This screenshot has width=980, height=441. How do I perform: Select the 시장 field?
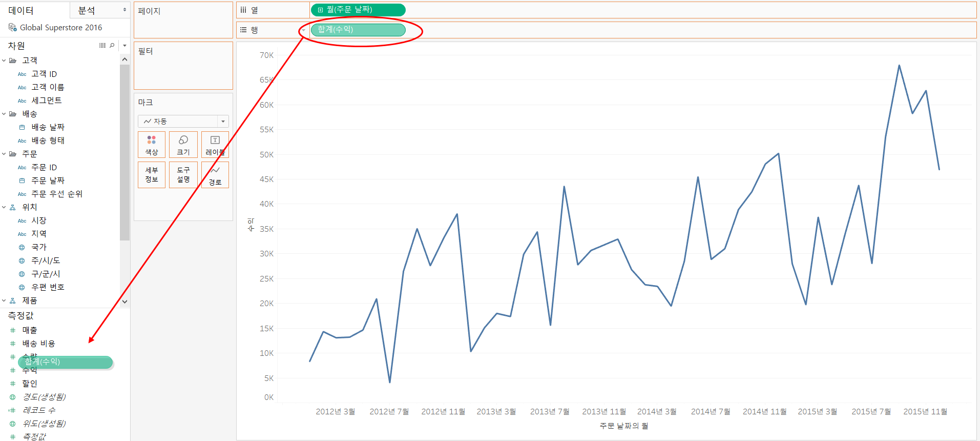tap(39, 221)
